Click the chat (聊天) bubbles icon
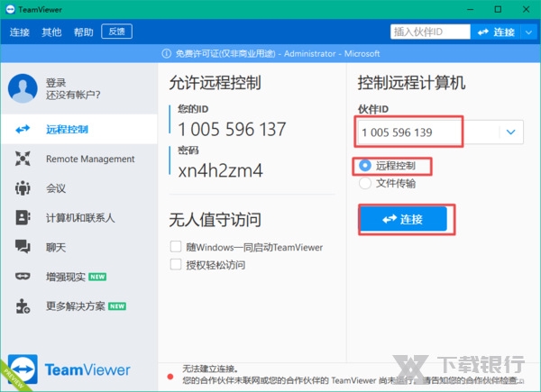 pos(23,247)
